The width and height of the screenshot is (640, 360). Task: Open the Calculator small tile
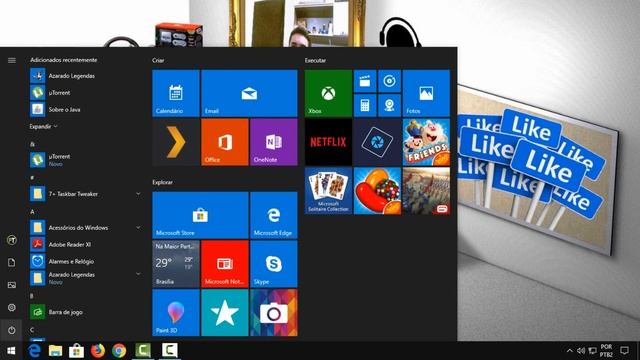pyautogui.click(x=365, y=106)
